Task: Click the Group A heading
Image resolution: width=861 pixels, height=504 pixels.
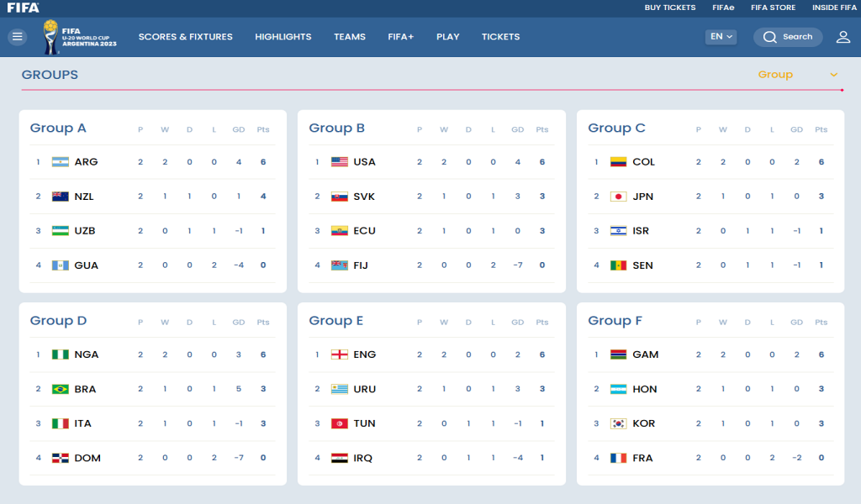Action: [x=58, y=129]
